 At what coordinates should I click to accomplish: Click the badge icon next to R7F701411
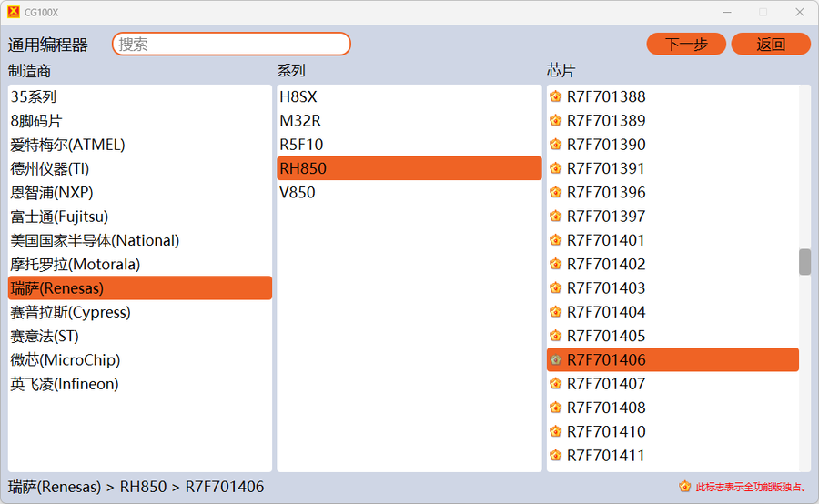pyautogui.click(x=556, y=456)
